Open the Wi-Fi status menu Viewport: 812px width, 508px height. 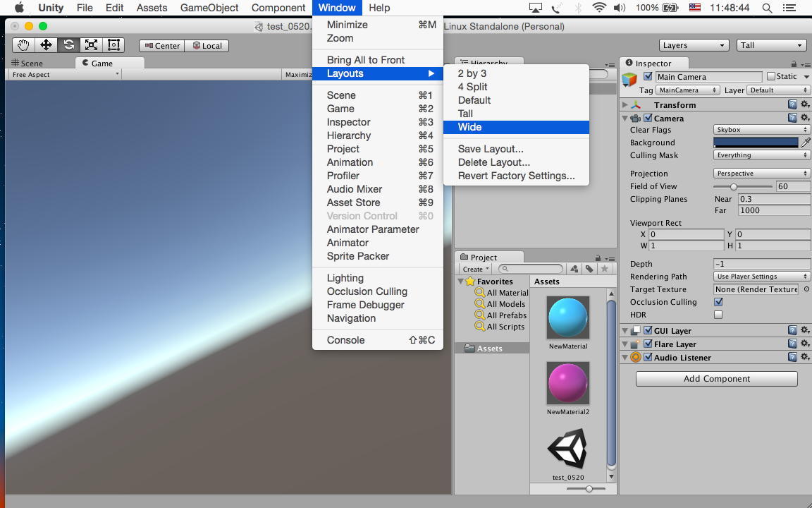pos(599,8)
